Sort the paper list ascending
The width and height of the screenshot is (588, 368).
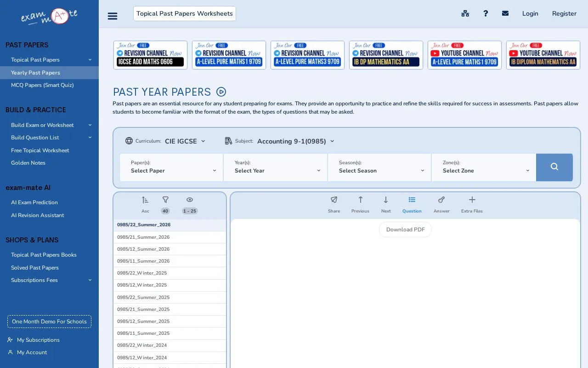[x=145, y=204]
